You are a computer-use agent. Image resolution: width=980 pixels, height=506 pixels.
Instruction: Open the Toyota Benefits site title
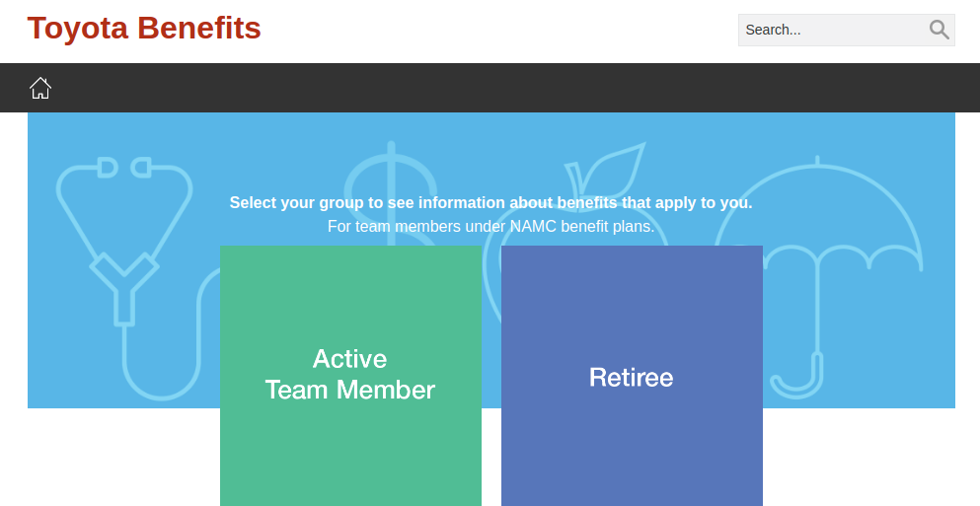pyautogui.click(x=144, y=28)
